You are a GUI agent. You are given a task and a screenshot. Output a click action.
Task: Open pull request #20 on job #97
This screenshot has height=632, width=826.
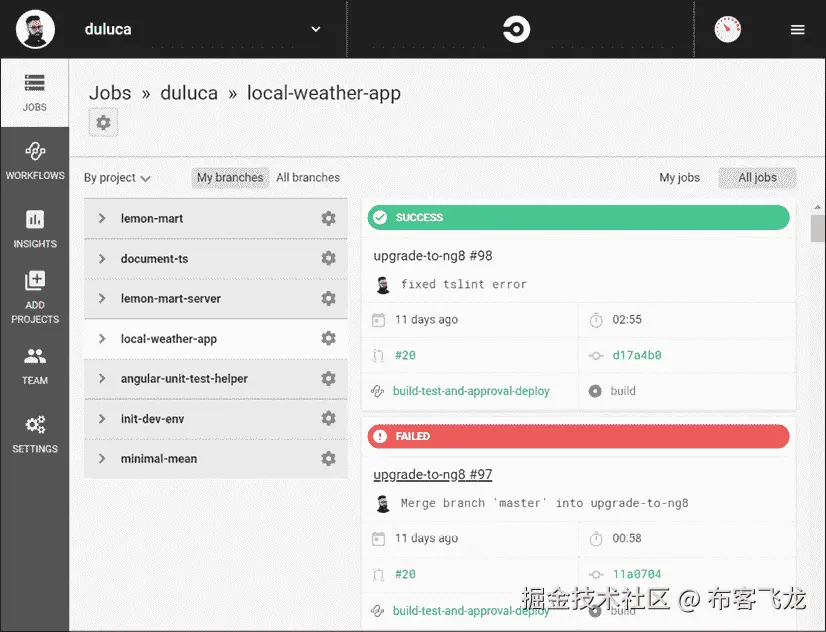(405, 574)
